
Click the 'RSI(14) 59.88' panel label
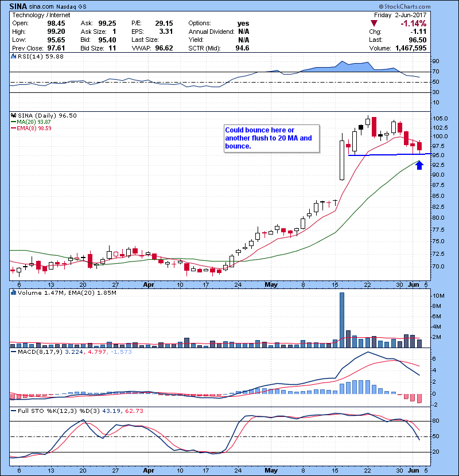41,56
